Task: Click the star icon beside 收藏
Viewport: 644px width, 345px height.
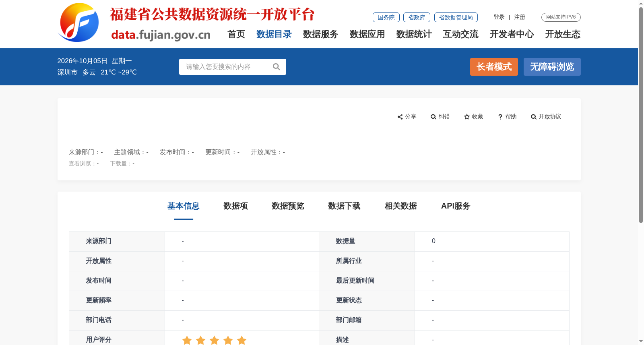Action: 467,117
